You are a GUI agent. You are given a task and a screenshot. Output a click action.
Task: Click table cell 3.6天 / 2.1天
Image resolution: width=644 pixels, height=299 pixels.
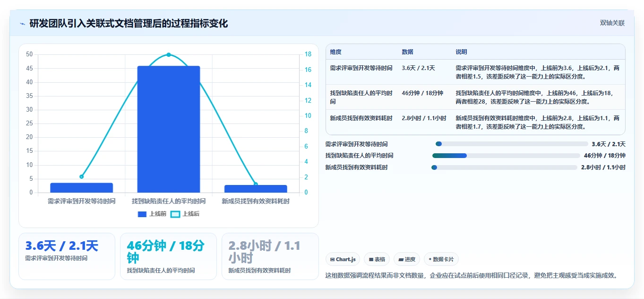418,68
